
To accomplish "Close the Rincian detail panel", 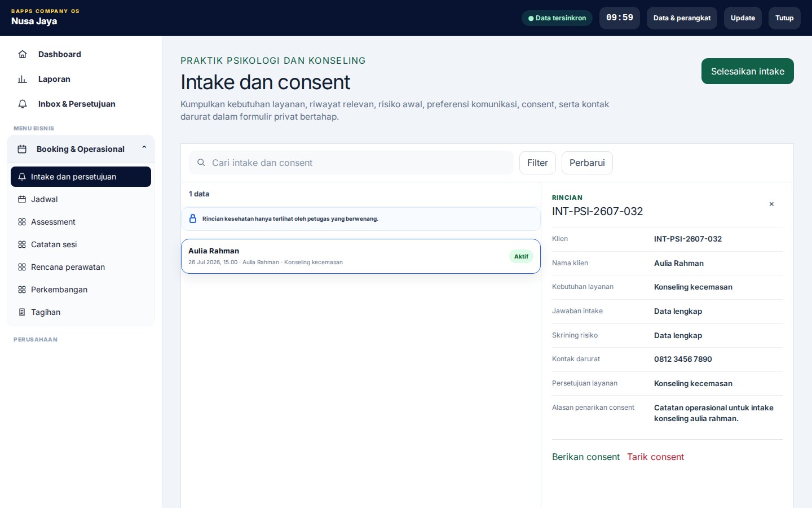I will click(771, 204).
